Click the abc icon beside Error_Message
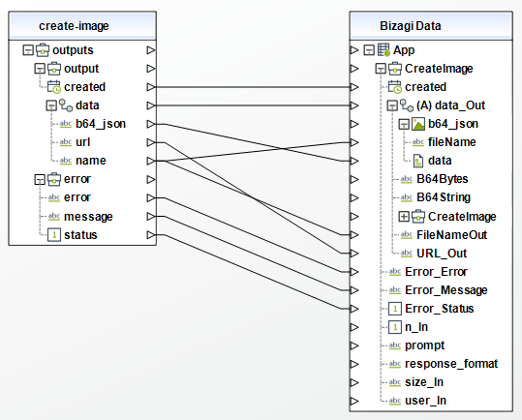This screenshot has width=522, height=420. click(x=395, y=290)
